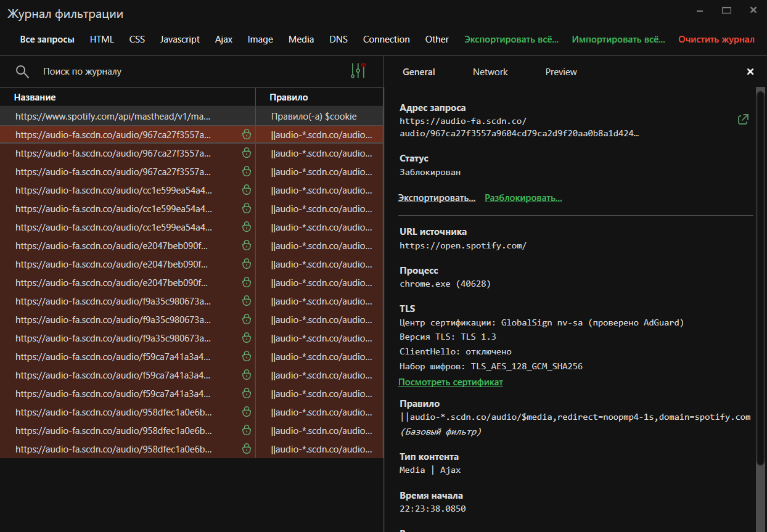Open the search filter settings icon
This screenshot has width=767, height=532.
click(x=358, y=71)
